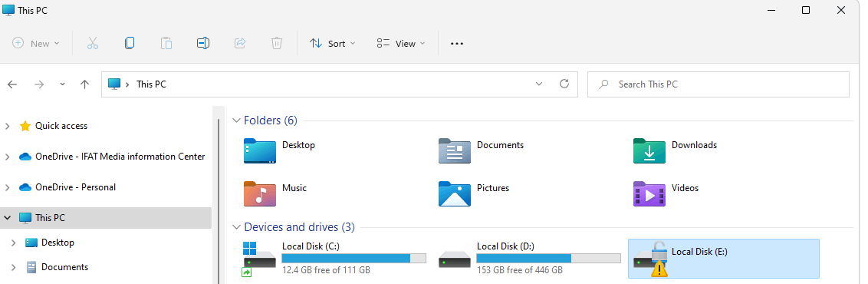Select This PC in navigation pane
868x284 pixels.
click(x=106, y=217)
